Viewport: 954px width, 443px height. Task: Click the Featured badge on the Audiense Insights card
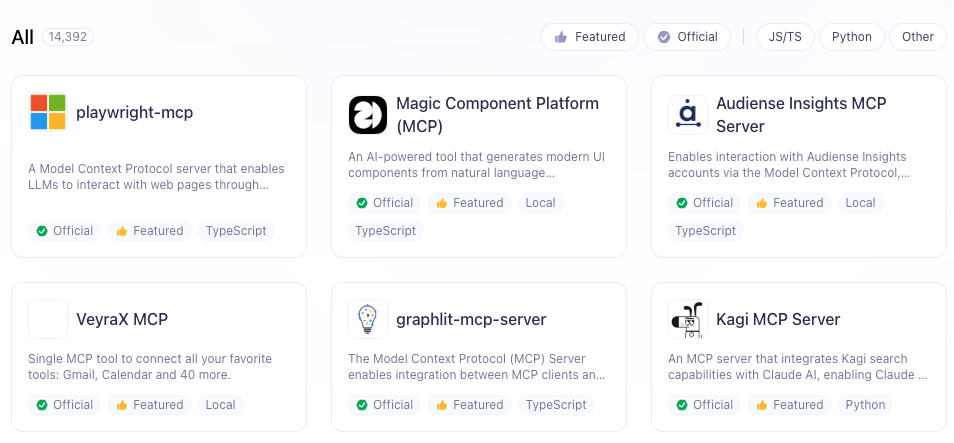(790, 203)
